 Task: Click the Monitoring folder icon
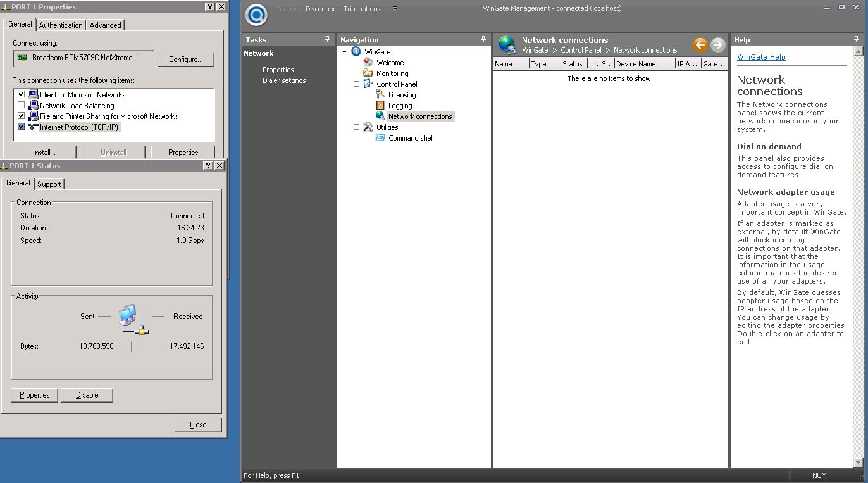pos(368,73)
